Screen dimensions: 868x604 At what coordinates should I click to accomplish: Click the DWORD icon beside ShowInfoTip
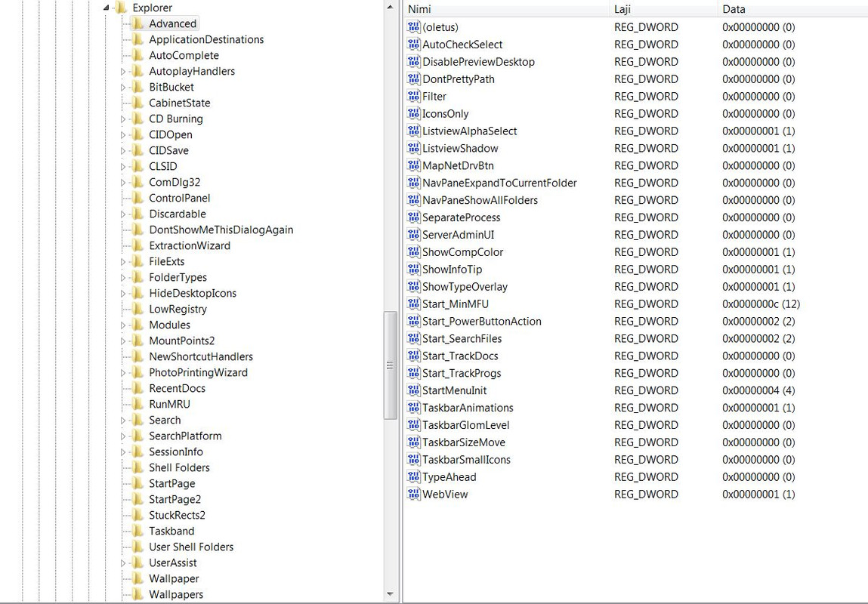(413, 270)
